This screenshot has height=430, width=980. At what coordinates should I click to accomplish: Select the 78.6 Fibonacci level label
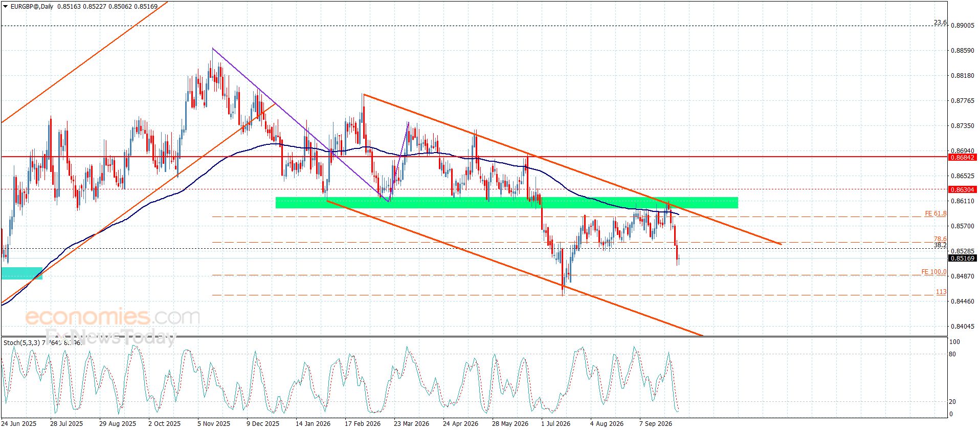[940, 239]
